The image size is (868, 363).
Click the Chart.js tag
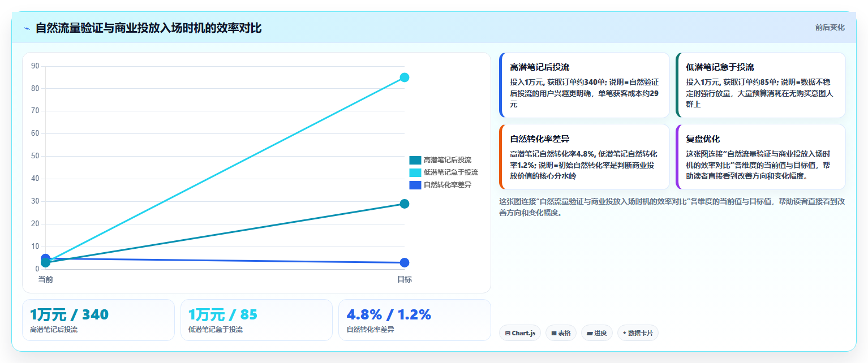[x=520, y=333]
